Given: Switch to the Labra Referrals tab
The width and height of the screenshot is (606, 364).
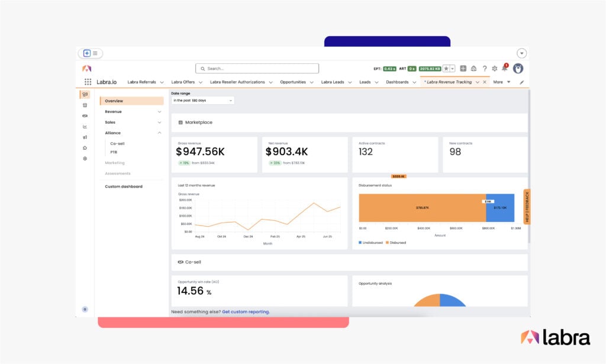Looking at the screenshot, I should [x=141, y=82].
